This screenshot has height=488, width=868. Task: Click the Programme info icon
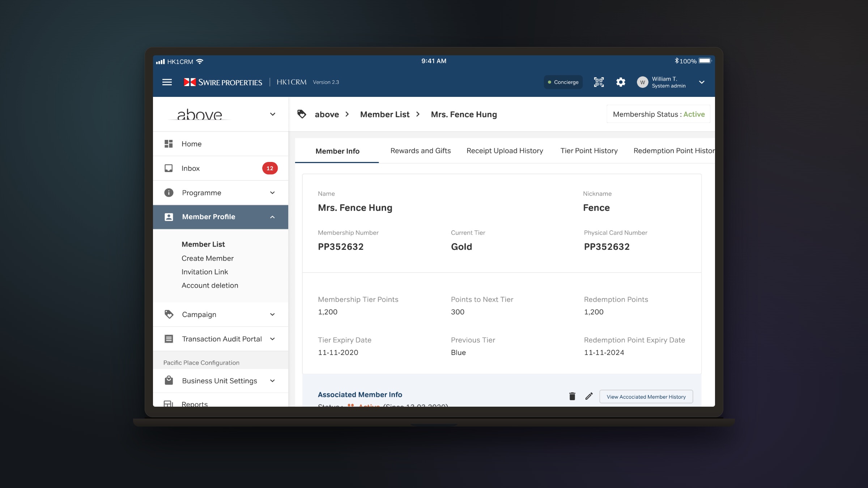(x=169, y=193)
